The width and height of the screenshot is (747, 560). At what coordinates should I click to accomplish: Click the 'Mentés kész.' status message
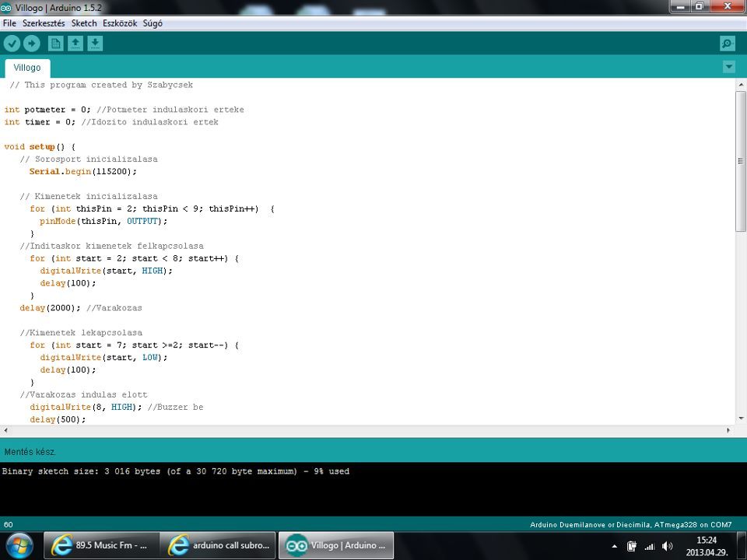(30, 452)
